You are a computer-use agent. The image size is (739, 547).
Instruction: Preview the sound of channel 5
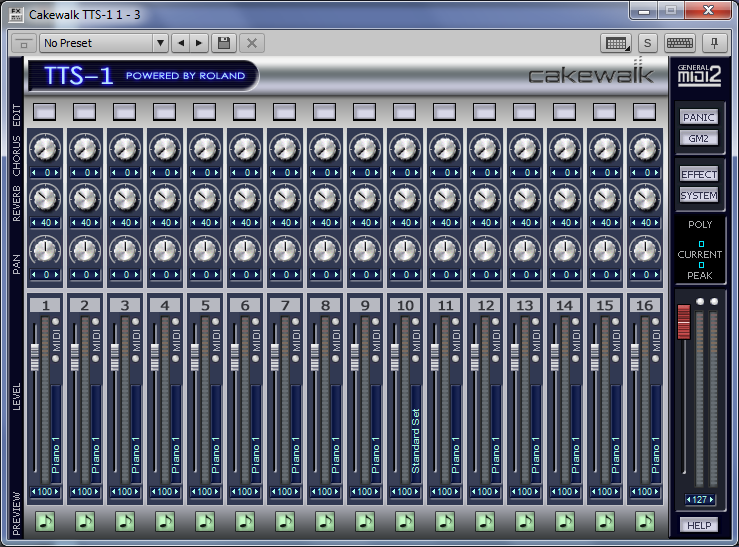tap(205, 521)
